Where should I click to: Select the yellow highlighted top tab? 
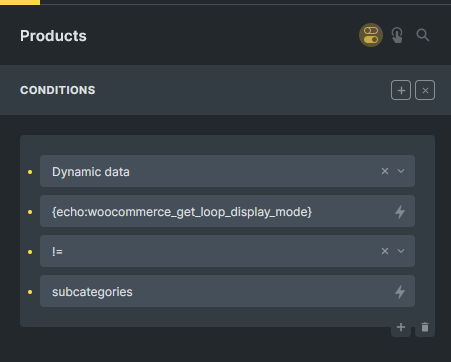tap(20, 2)
